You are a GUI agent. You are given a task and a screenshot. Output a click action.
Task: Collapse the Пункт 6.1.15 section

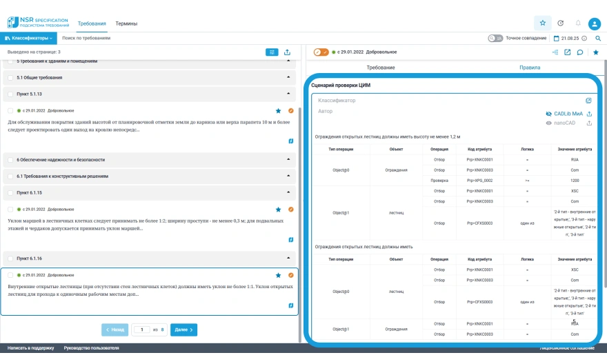[288, 192]
